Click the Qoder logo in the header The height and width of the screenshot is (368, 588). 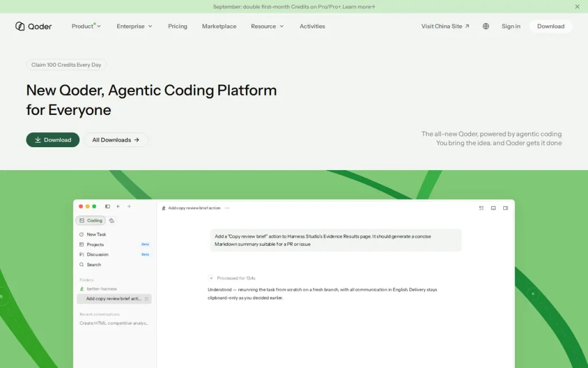(33, 26)
